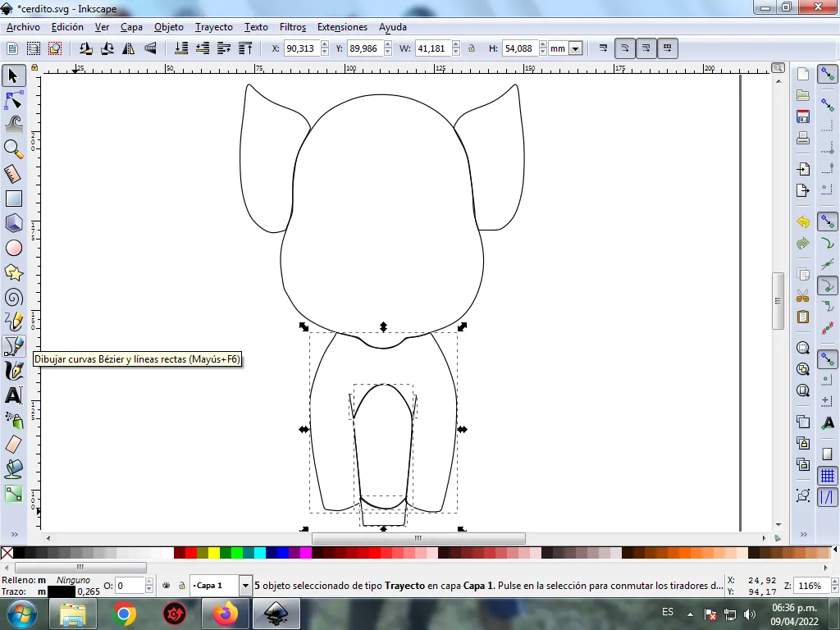Viewport: 840px width, 630px height.
Task: Toggle snapping to guides
Action: (x=828, y=497)
